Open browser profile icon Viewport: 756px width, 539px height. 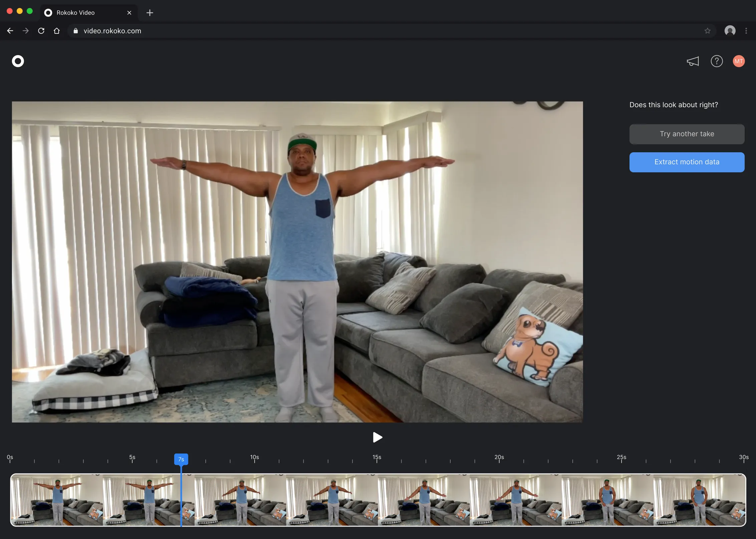coord(730,31)
